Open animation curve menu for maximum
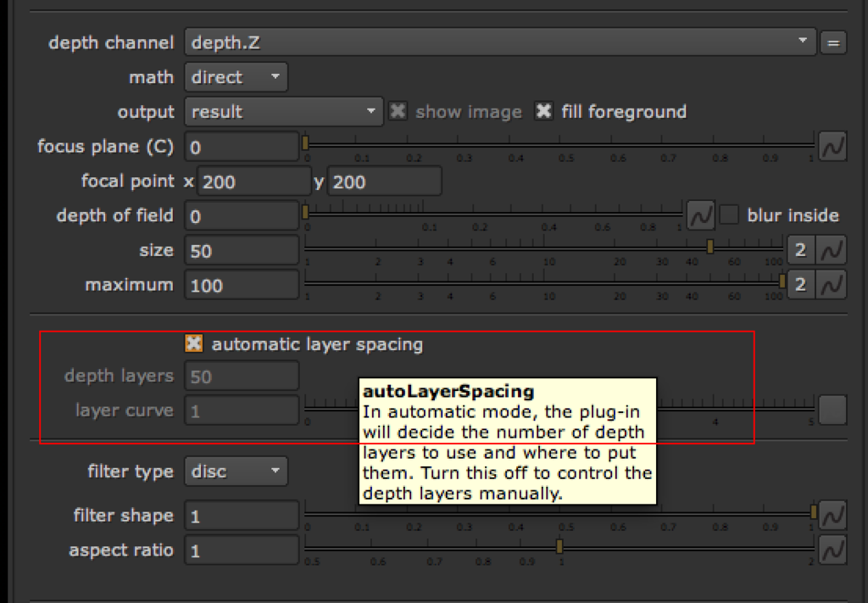The image size is (868, 603). pos(832,285)
